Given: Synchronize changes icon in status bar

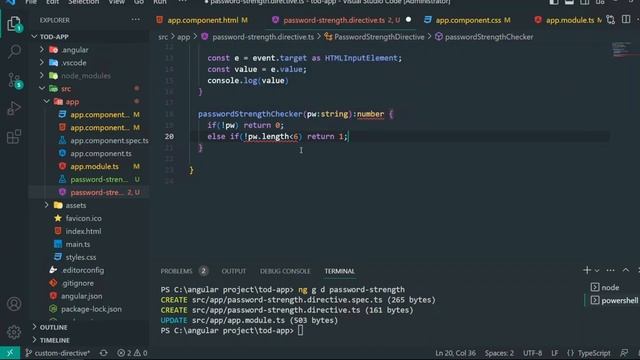Looking at the screenshot, I should [x=104, y=353].
